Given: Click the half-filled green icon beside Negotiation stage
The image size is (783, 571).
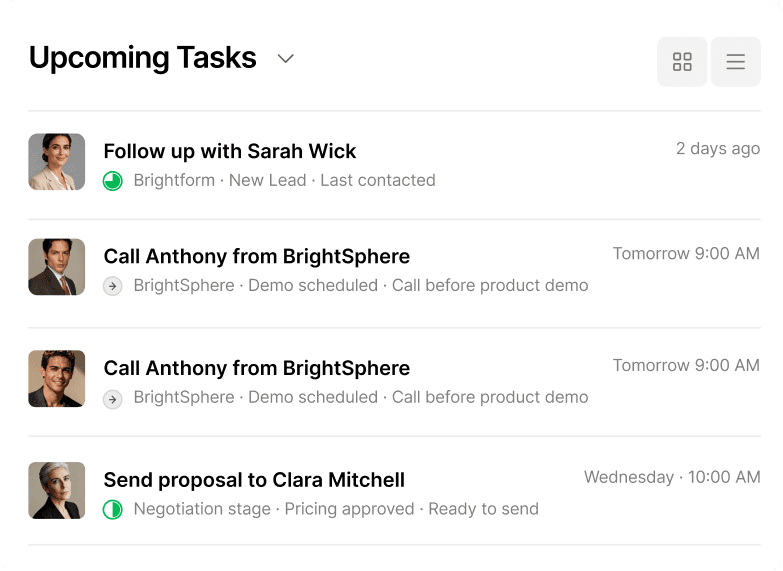Looking at the screenshot, I should pyautogui.click(x=113, y=510).
